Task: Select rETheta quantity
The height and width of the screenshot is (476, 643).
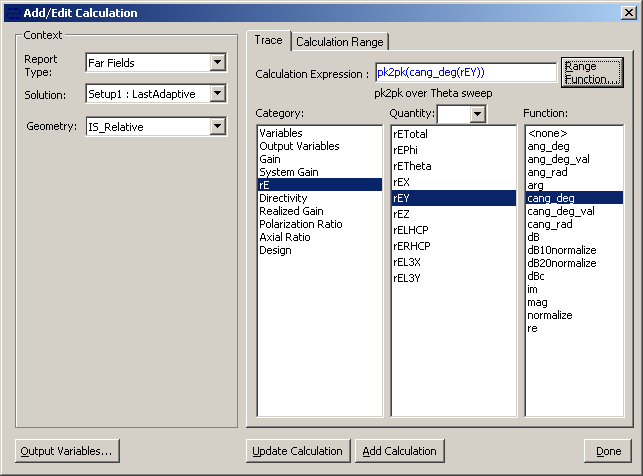Action: coord(454,166)
